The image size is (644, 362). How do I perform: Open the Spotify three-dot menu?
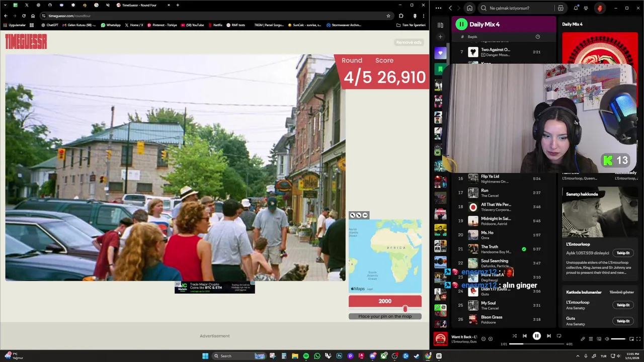[438, 8]
